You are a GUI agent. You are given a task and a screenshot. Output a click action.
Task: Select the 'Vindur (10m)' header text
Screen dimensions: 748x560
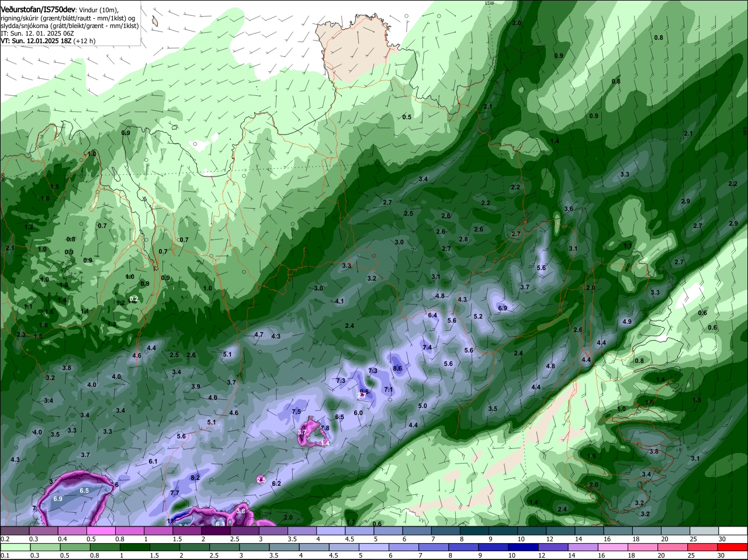point(98,10)
